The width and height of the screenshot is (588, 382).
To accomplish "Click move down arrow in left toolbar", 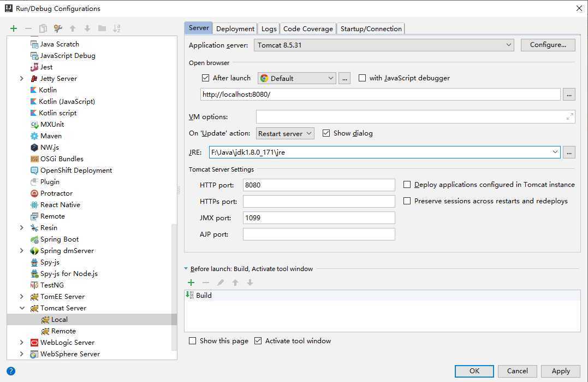I will click(x=87, y=28).
